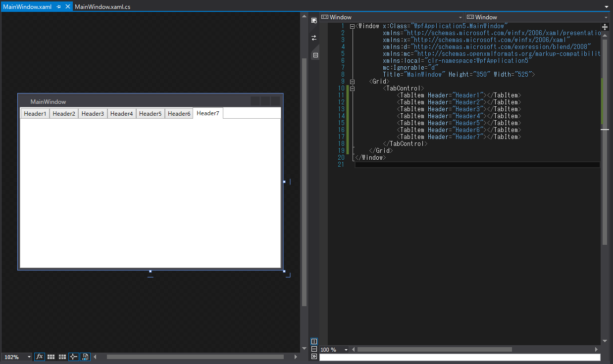Switch to horizontal split view layout icon

[314, 349]
